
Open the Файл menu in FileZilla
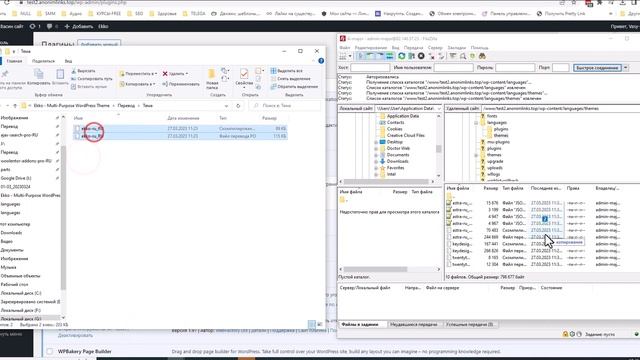click(345, 48)
